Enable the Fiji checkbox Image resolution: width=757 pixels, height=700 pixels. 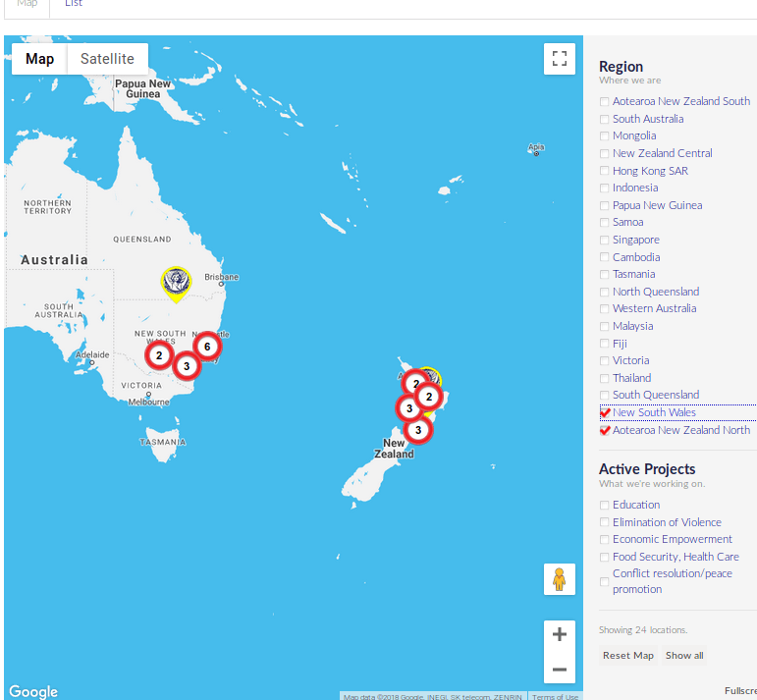[x=604, y=344]
